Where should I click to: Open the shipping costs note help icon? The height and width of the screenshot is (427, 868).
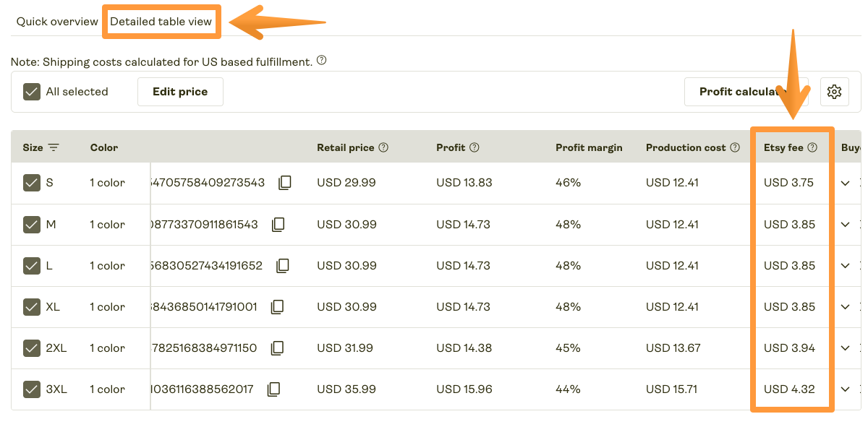coord(320,61)
